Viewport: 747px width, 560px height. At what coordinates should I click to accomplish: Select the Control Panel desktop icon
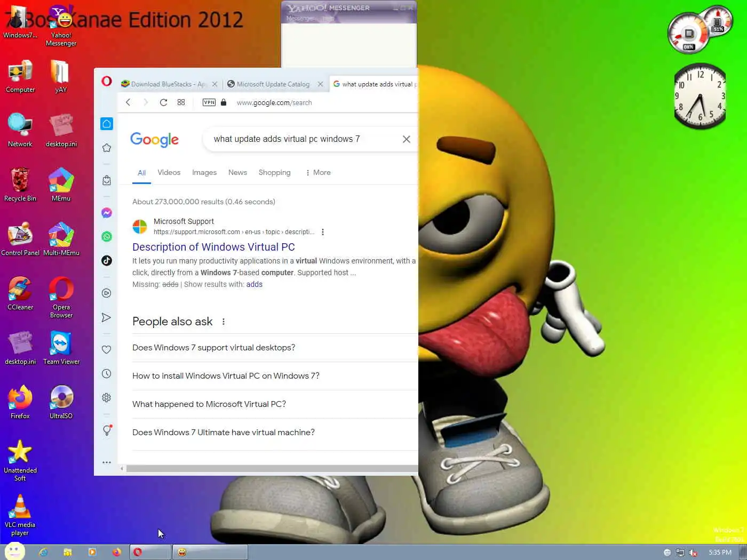coord(20,239)
